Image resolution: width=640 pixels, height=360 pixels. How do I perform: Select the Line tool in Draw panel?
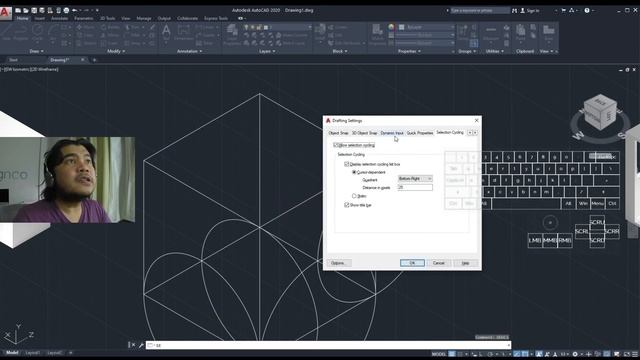7,33
